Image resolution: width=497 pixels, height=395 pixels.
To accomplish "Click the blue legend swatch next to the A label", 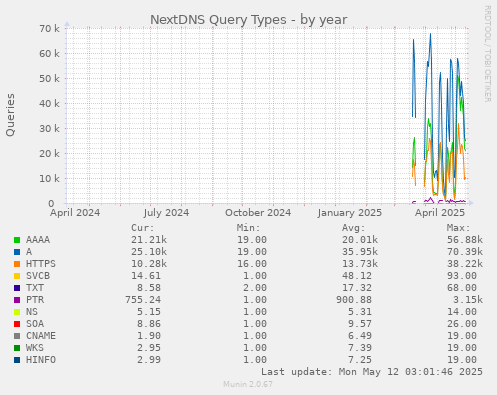I will coord(17,252).
